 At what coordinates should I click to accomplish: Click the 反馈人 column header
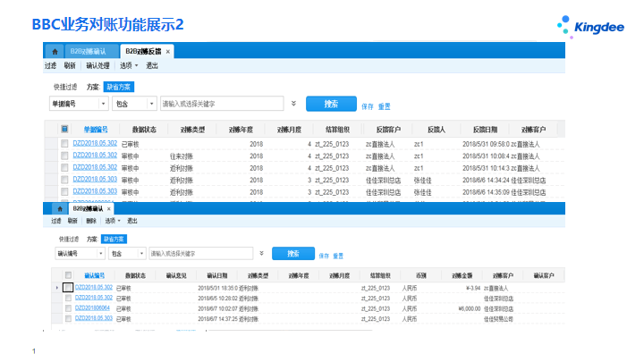tap(436, 130)
